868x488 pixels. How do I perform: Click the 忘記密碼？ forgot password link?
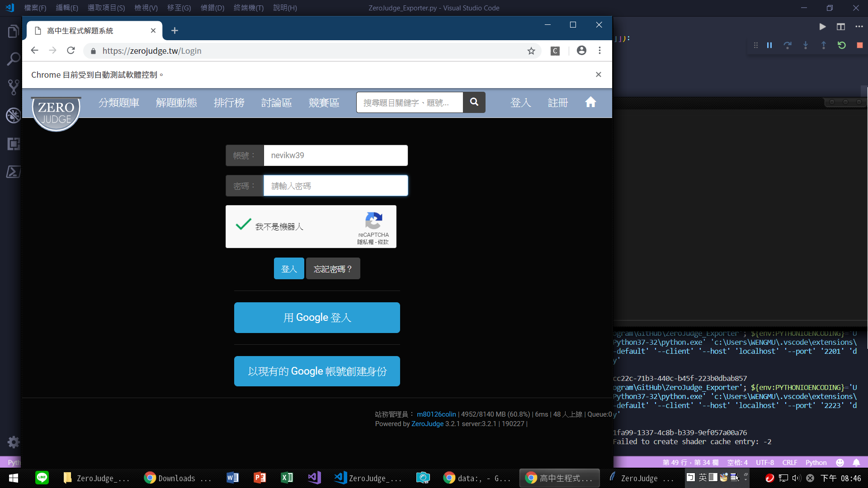tap(333, 269)
